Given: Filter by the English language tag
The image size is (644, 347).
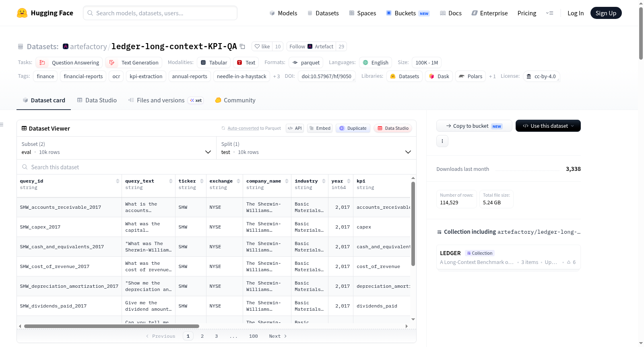Looking at the screenshot, I should pyautogui.click(x=376, y=62).
